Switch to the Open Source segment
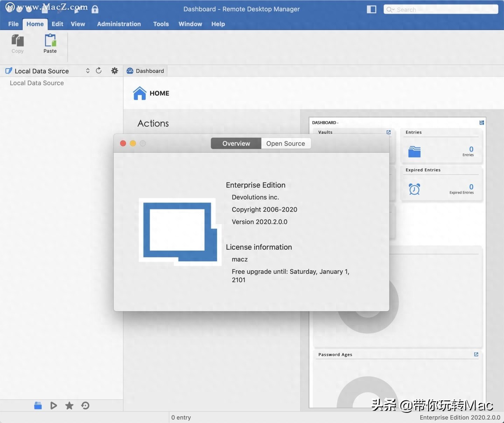This screenshot has width=504, height=423. click(286, 144)
